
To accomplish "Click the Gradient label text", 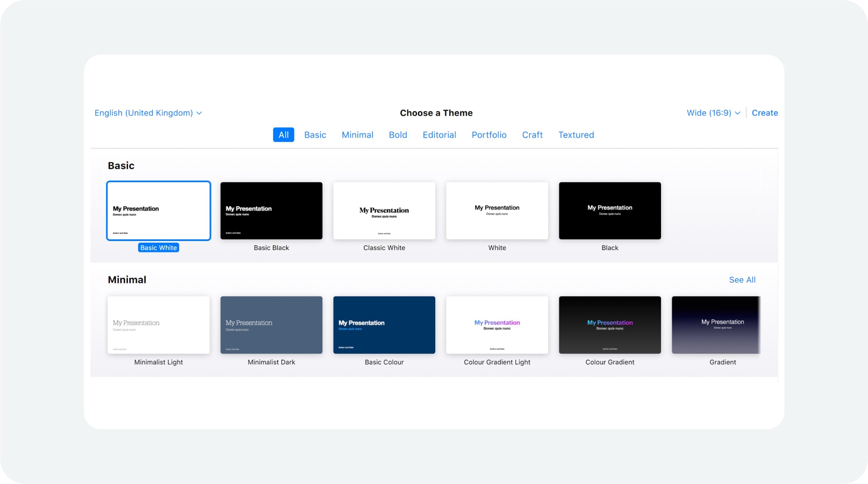I will pyautogui.click(x=722, y=362).
